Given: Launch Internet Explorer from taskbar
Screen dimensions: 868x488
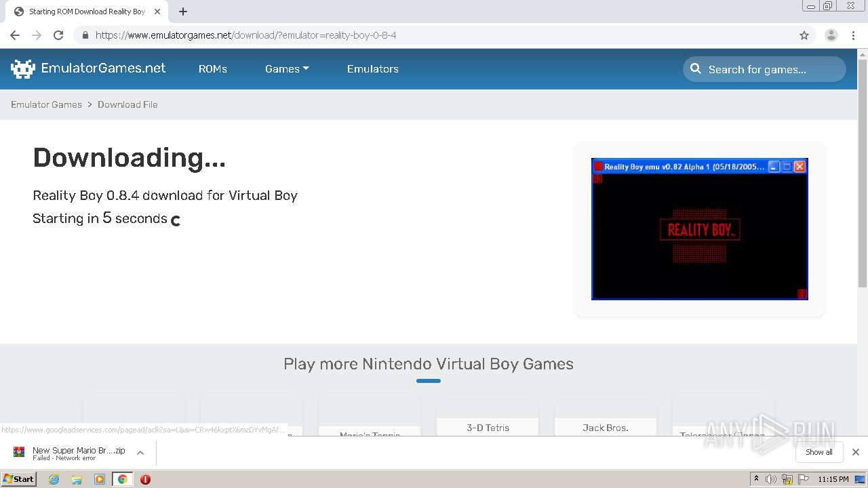Looking at the screenshot, I should 54,479.
